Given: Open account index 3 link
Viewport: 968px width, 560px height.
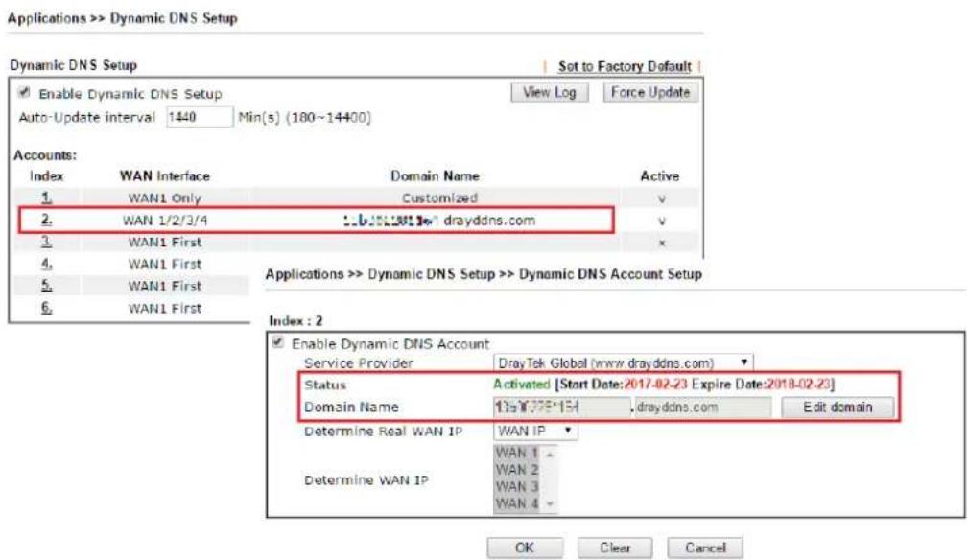Looking at the screenshot, I should coord(46,241).
